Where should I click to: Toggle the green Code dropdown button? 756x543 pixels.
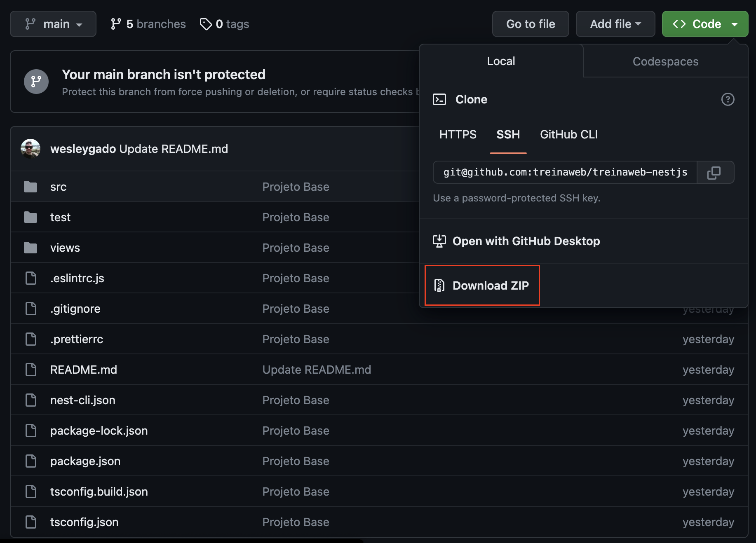[705, 24]
